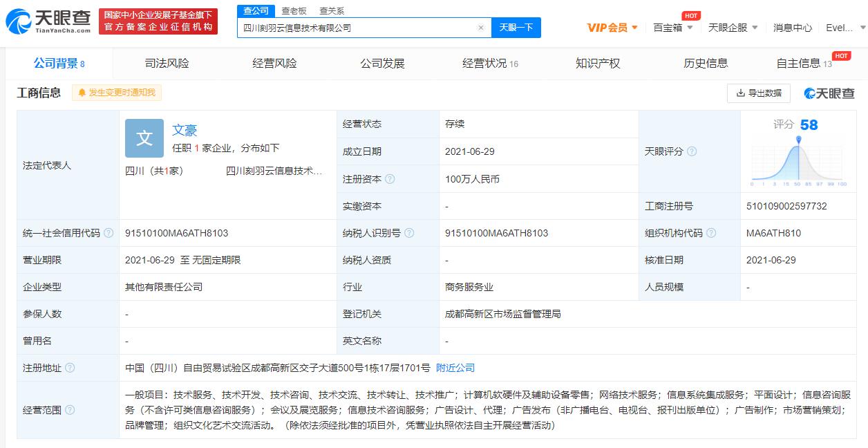Viewport: 868px width, 448px height.
Task: Click the red 国家中小企业发展子基金旗下 banner
Action: (158, 21)
